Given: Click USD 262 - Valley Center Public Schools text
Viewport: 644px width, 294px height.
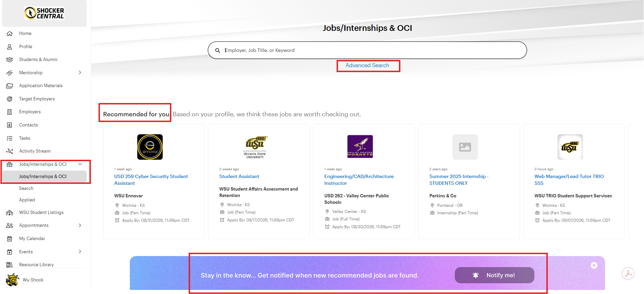Looking at the screenshot, I should tap(357, 199).
